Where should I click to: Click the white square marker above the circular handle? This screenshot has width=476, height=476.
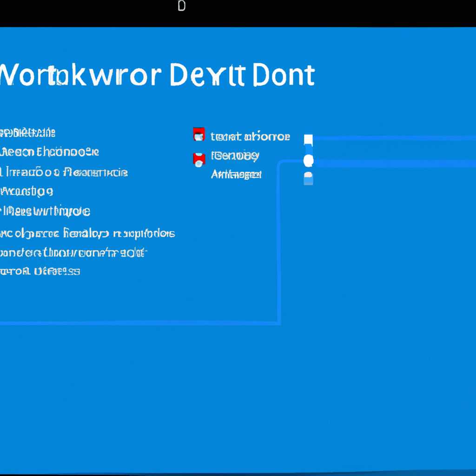pos(309,139)
